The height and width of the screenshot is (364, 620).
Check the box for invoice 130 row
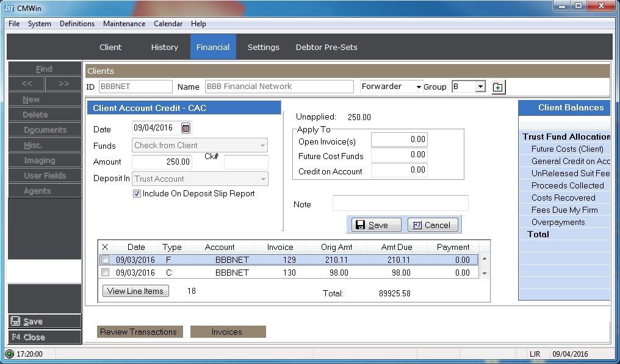[x=105, y=273]
